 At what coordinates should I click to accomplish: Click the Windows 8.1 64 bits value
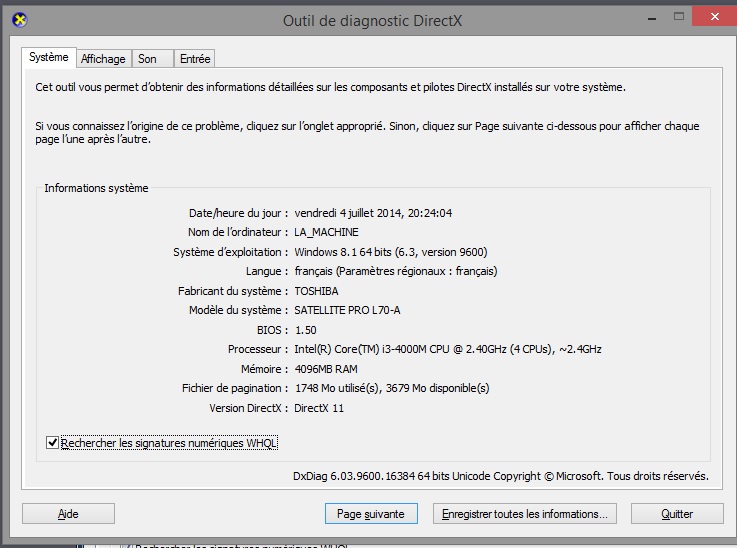tap(391, 252)
